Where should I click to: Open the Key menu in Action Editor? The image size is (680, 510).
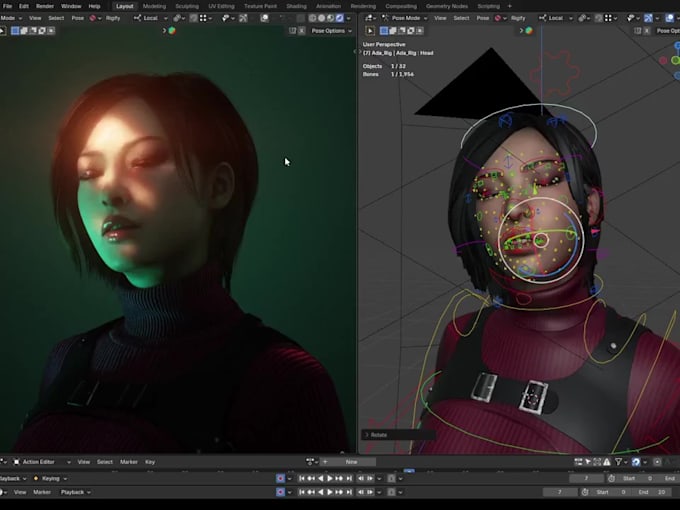[150, 462]
